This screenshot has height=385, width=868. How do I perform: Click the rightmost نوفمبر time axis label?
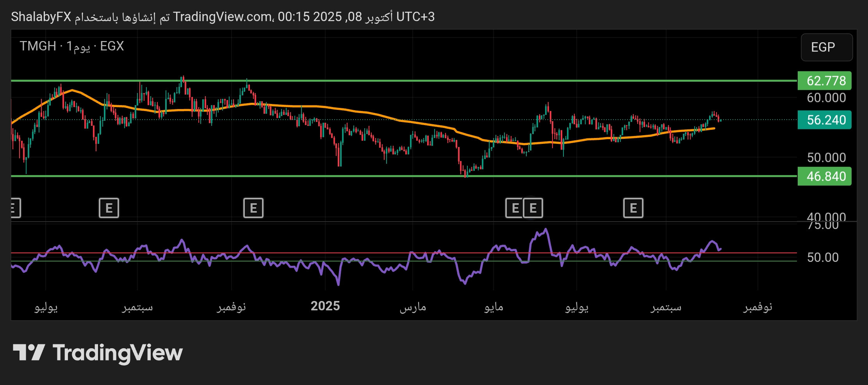tap(757, 307)
